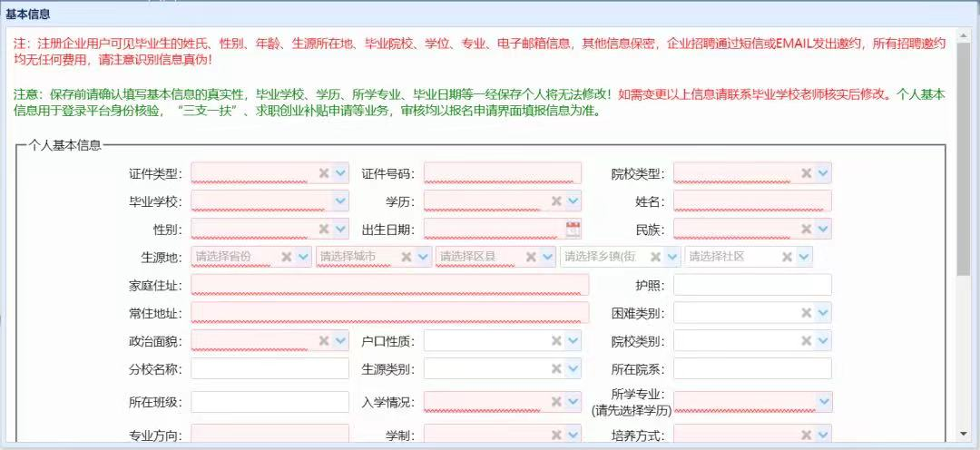Click the 姓名 input field

click(752, 201)
